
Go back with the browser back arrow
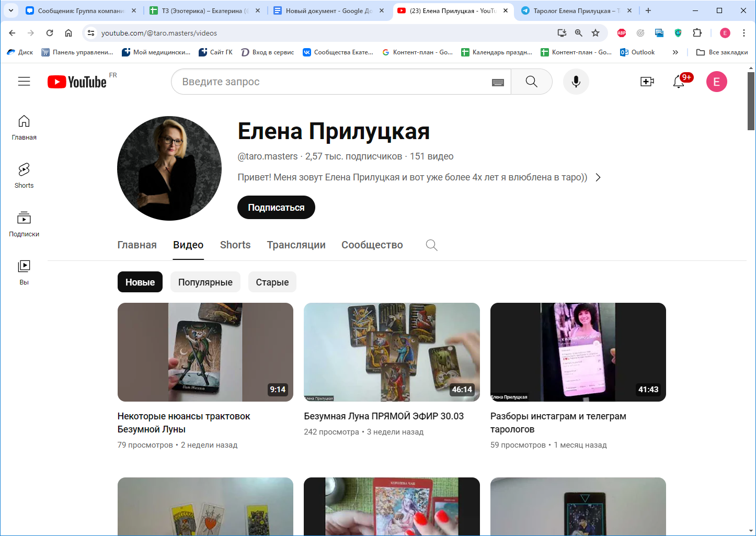coord(12,33)
